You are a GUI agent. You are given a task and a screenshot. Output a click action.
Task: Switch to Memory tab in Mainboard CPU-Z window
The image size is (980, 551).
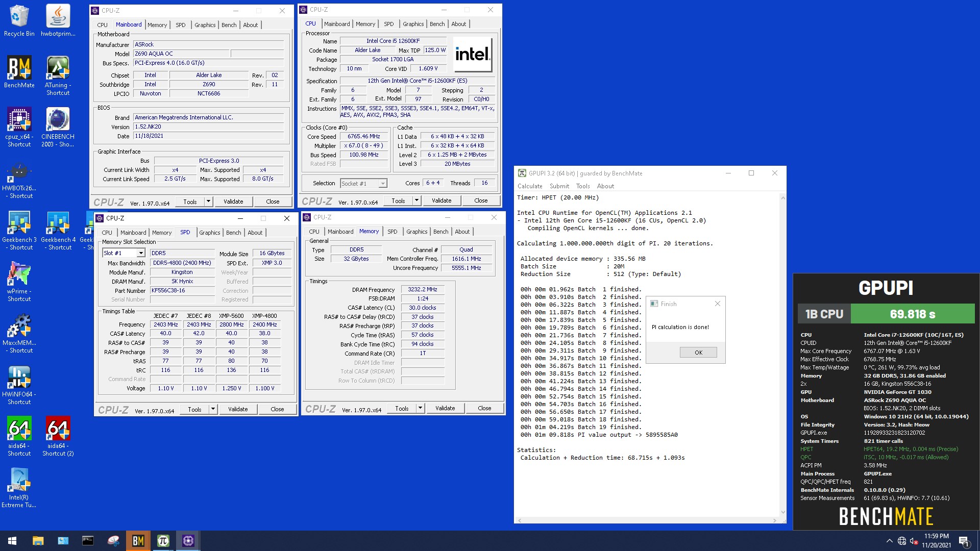[157, 25]
